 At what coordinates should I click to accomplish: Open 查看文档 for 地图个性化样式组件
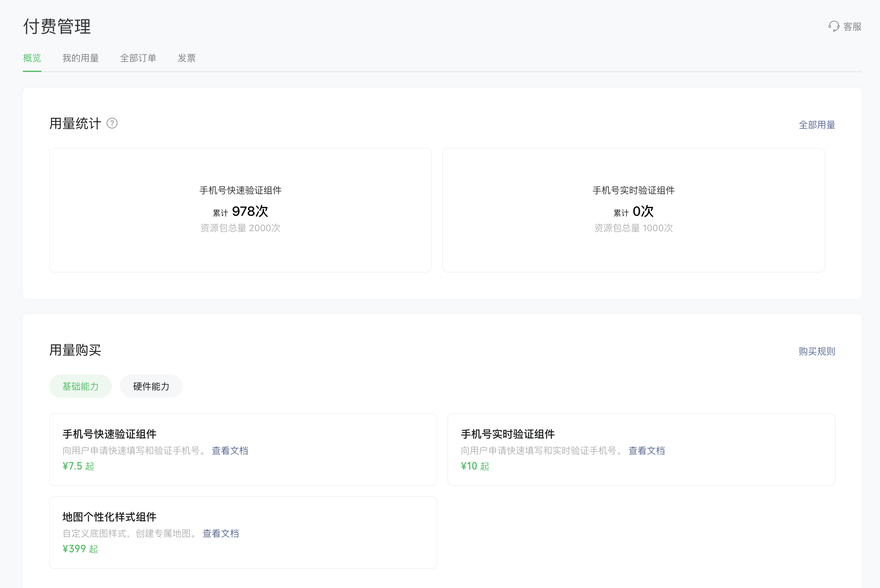pyautogui.click(x=221, y=534)
